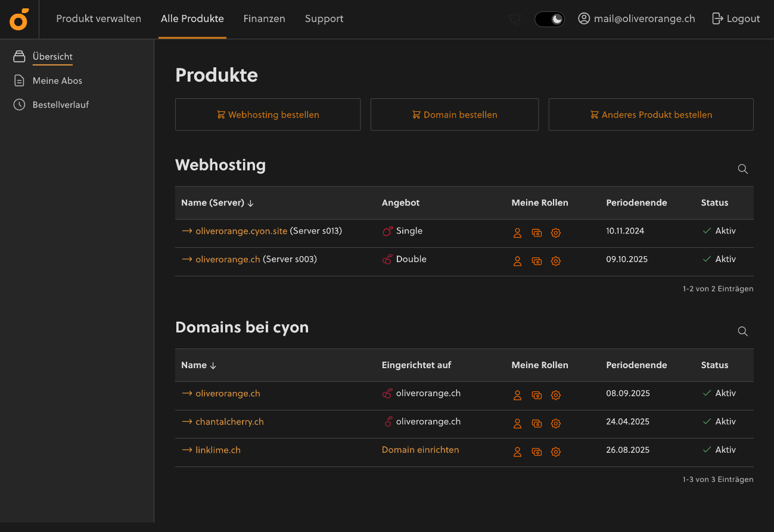Click the Domain bestellen button
The height and width of the screenshot is (532, 774).
coord(455,114)
